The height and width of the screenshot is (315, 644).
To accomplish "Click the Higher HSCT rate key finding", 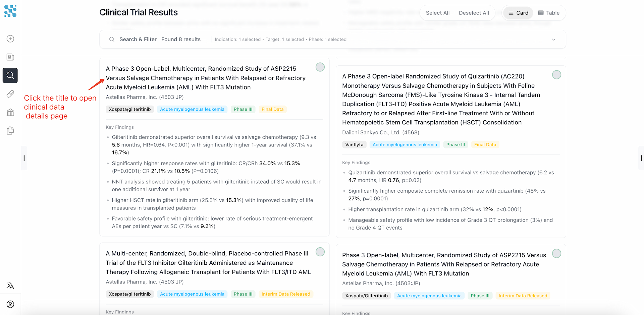I will tap(212, 204).
